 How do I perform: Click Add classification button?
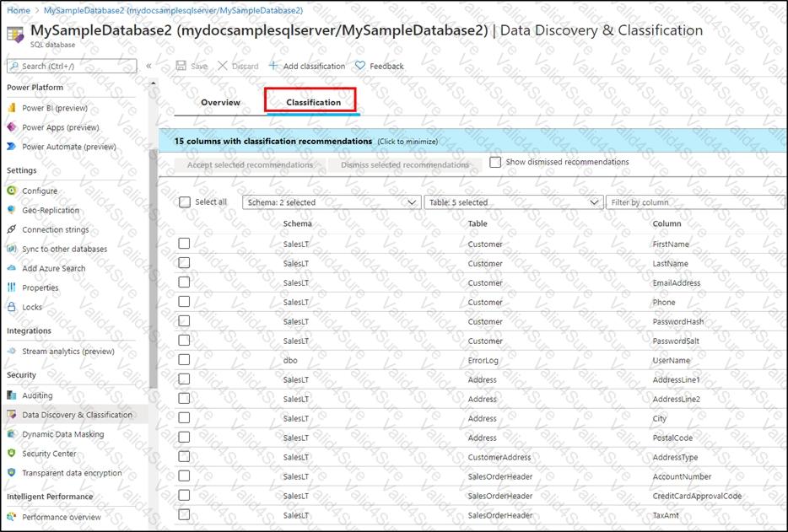(x=306, y=66)
